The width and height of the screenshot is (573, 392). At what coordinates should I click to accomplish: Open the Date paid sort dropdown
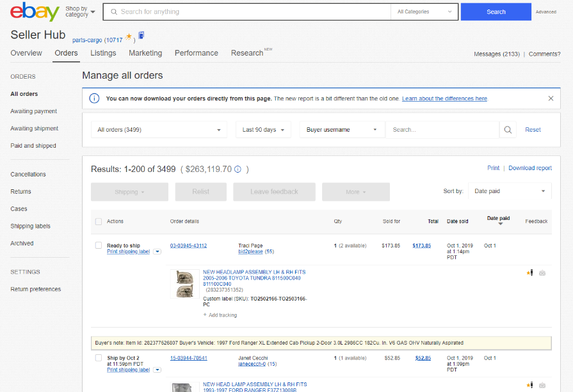coord(510,191)
